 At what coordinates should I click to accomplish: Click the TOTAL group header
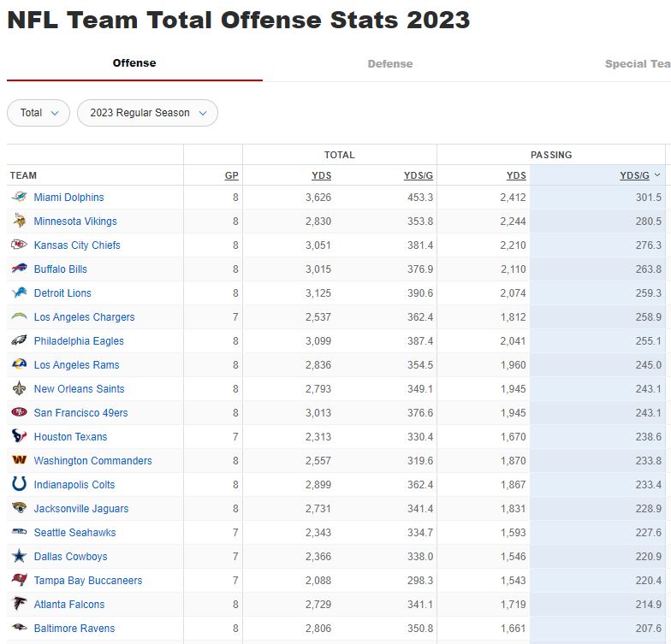[x=339, y=155]
